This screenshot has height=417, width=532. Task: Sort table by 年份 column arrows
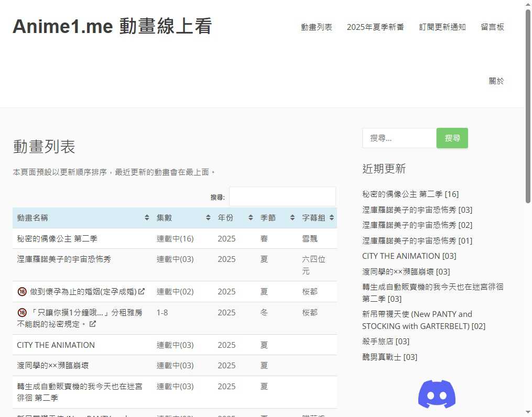(251, 218)
